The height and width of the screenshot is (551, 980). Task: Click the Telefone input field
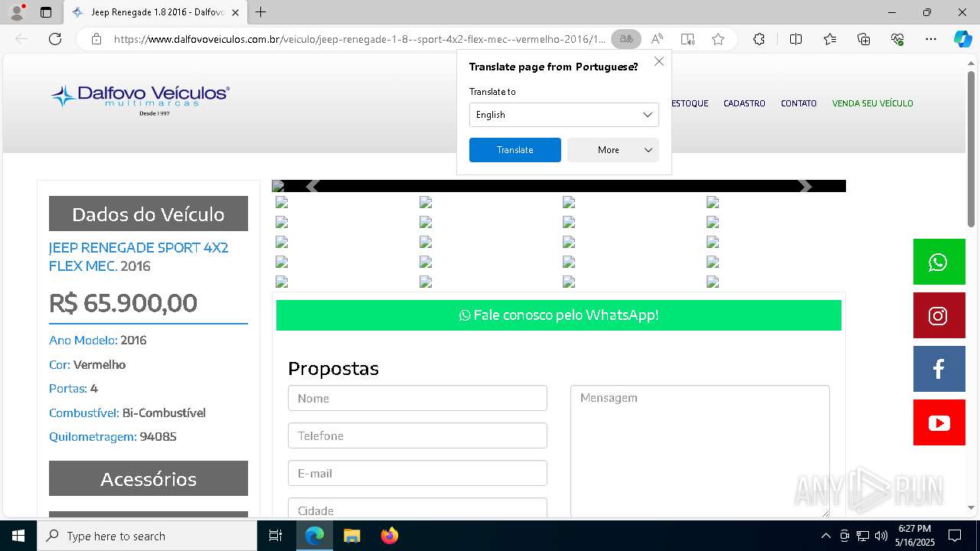[417, 435]
